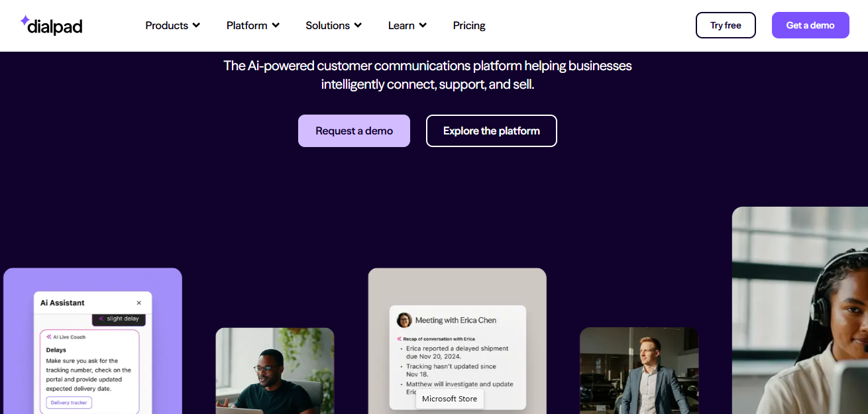This screenshot has width=868, height=414.
Task: Click the photo of man in suit
Action: (639, 371)
